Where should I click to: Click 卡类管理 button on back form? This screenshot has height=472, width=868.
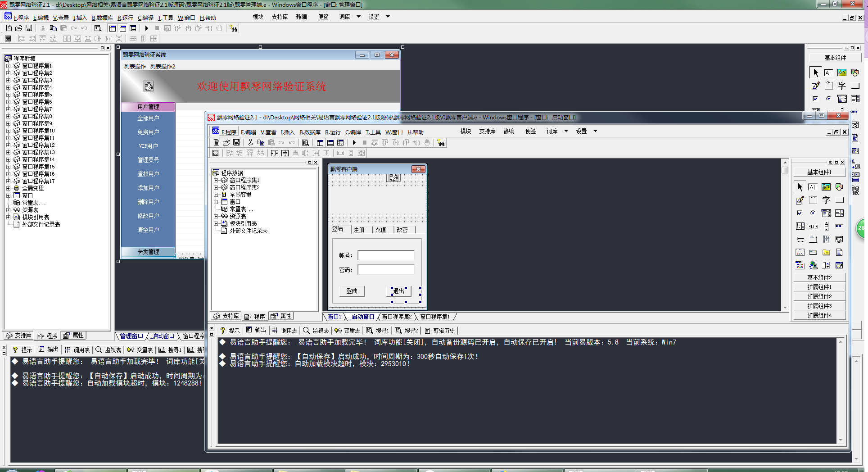148,252
